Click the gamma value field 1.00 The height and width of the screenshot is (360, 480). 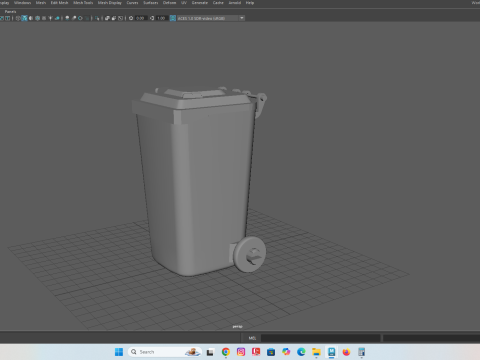(162, 18)
